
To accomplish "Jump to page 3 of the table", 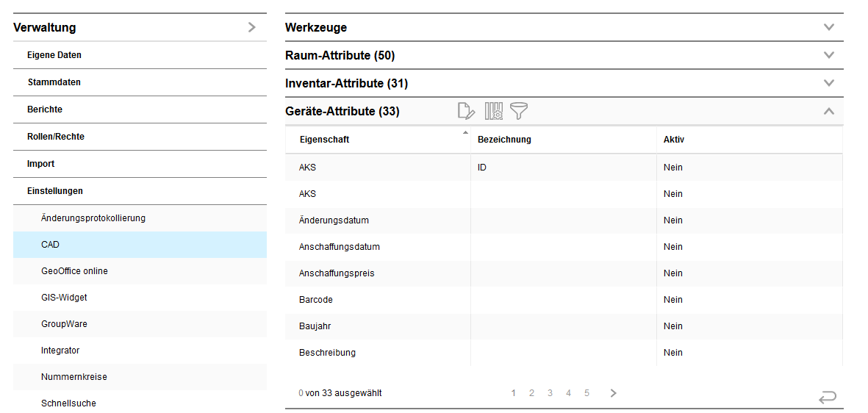I will tap(550, 393).
